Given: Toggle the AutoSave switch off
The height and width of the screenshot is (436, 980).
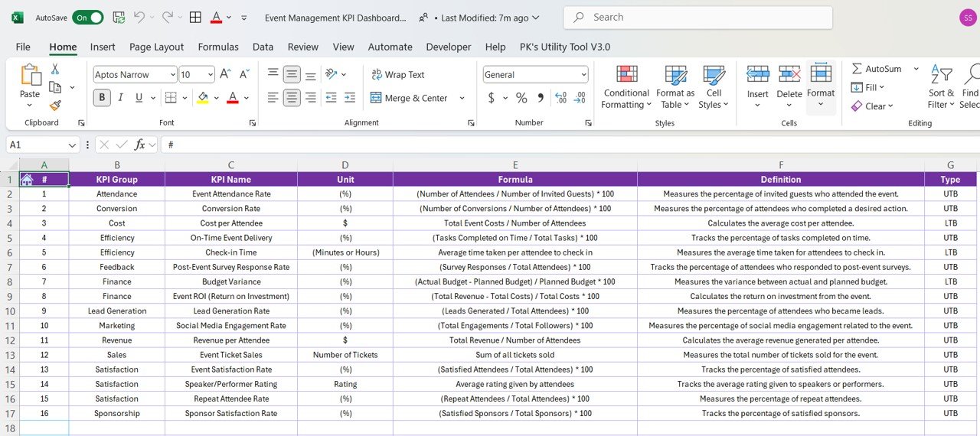Looking at the screenshot, I should click(x=87, y=17).
